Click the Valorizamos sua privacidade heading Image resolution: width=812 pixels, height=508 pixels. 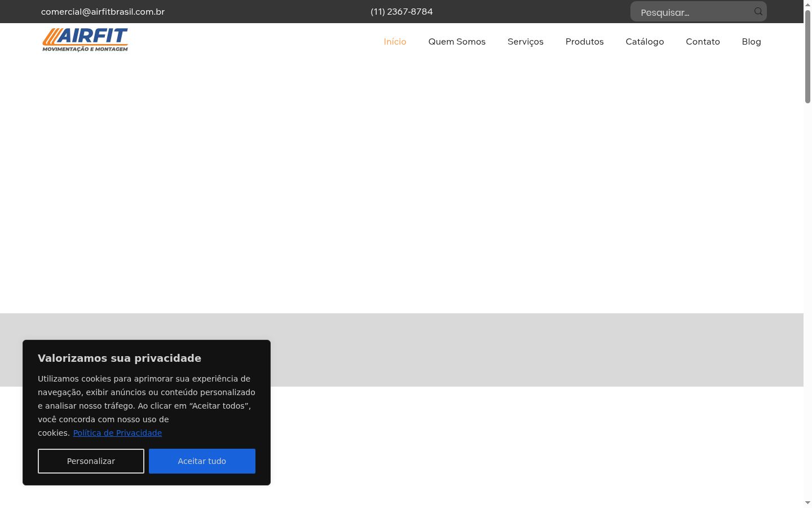click(120, 358)
